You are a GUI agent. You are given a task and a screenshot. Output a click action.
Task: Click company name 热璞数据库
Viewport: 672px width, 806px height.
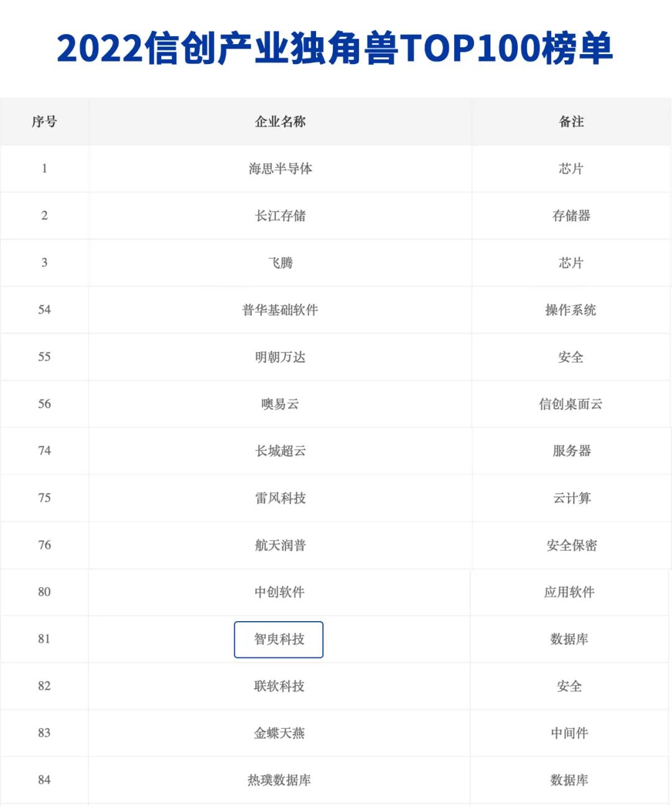tap(279, 780)
